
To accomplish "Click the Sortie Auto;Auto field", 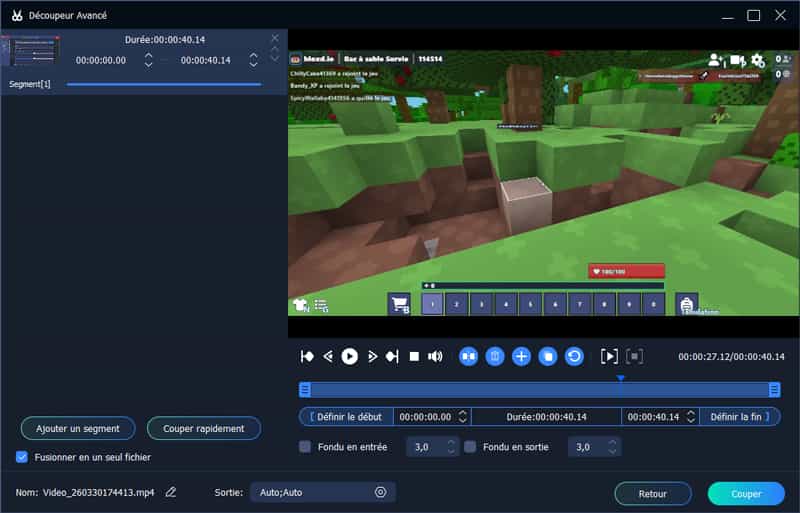I will [322, 492].
